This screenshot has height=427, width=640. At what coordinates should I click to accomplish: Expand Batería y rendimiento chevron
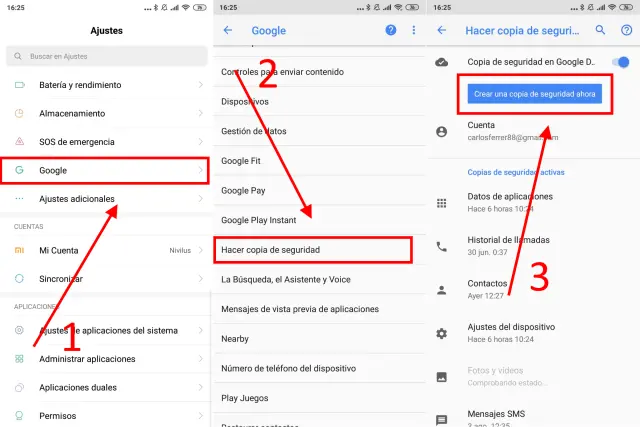tap(201, 85)
